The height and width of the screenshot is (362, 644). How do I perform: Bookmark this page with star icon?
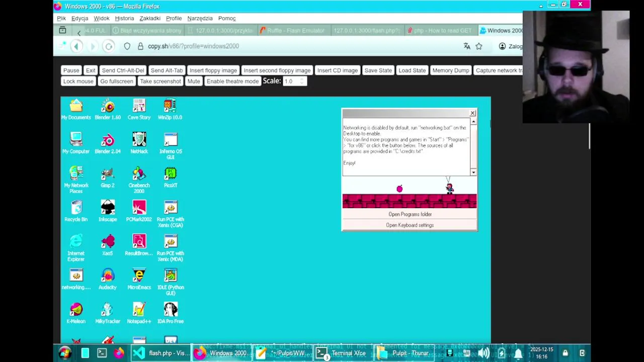[479, 46]
